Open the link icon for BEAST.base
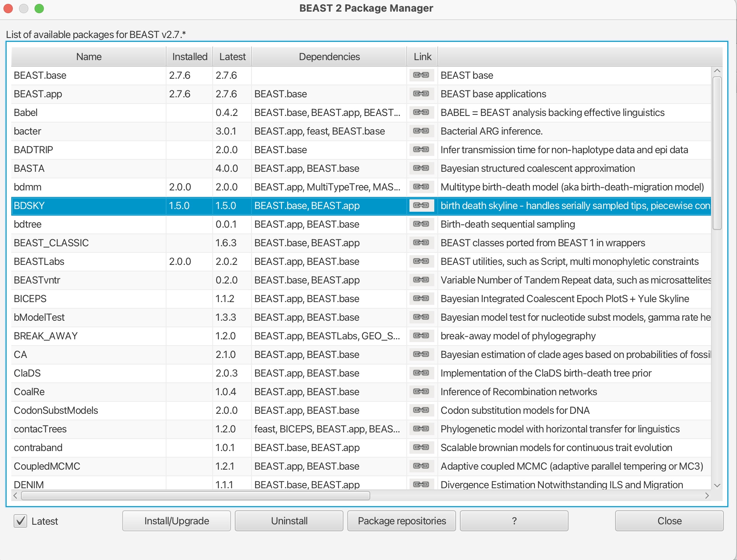The width and height of the screenshot is (737, 560). click(x=421, y=75)
